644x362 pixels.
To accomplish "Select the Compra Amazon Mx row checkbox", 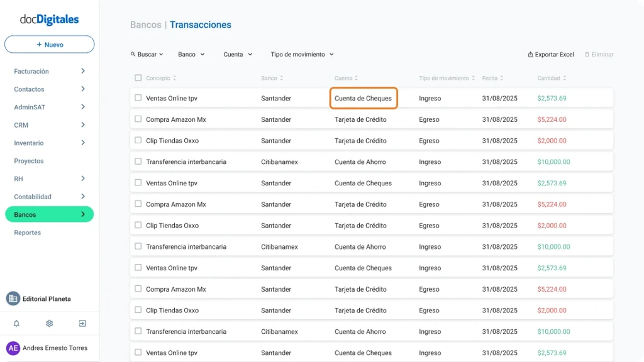I will [x=137, y=119].
